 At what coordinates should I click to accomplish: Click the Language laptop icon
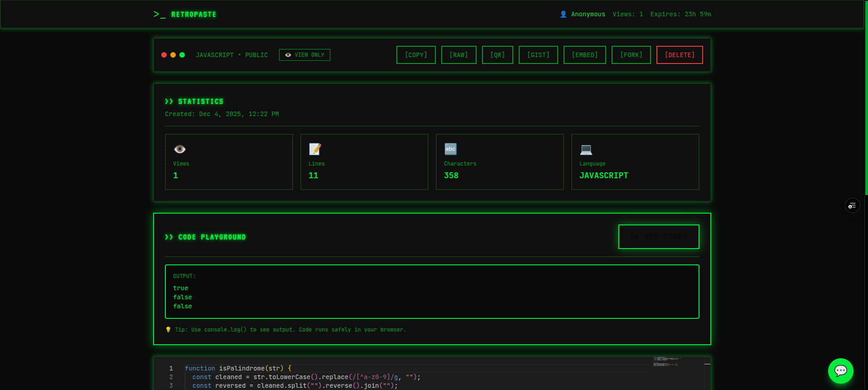[586, 149]
